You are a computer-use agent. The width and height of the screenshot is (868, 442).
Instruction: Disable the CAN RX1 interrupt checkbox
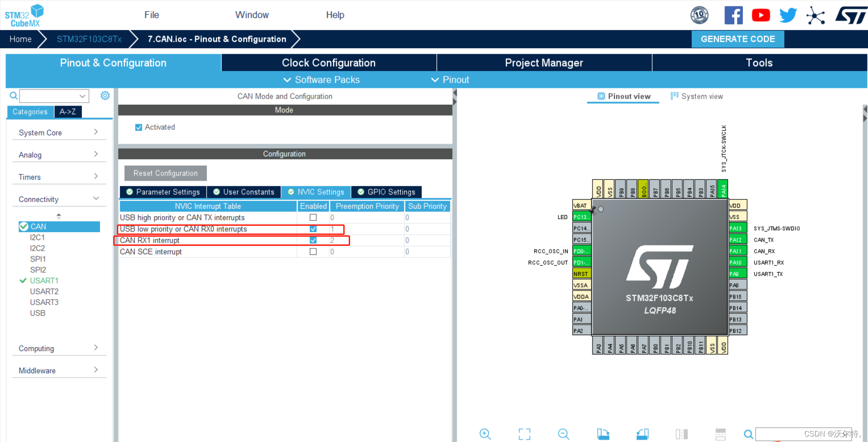tap(313, 240)
